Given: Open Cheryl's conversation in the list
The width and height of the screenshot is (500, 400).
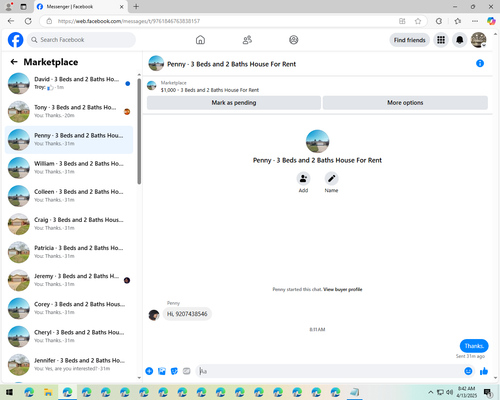Looking at the screenshot, I should click(69, 336).
